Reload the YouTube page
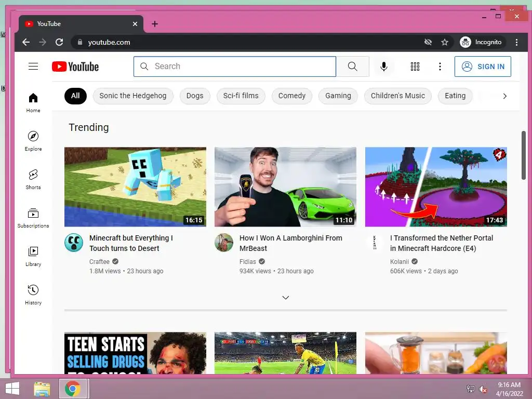 point(59,42)
